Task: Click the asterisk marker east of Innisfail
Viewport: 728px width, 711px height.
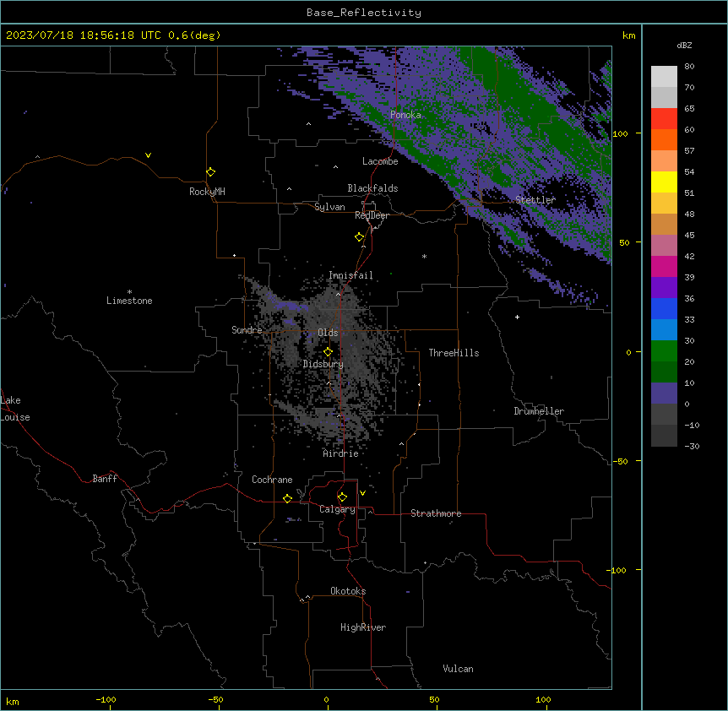Action: (x=424, y=256)
